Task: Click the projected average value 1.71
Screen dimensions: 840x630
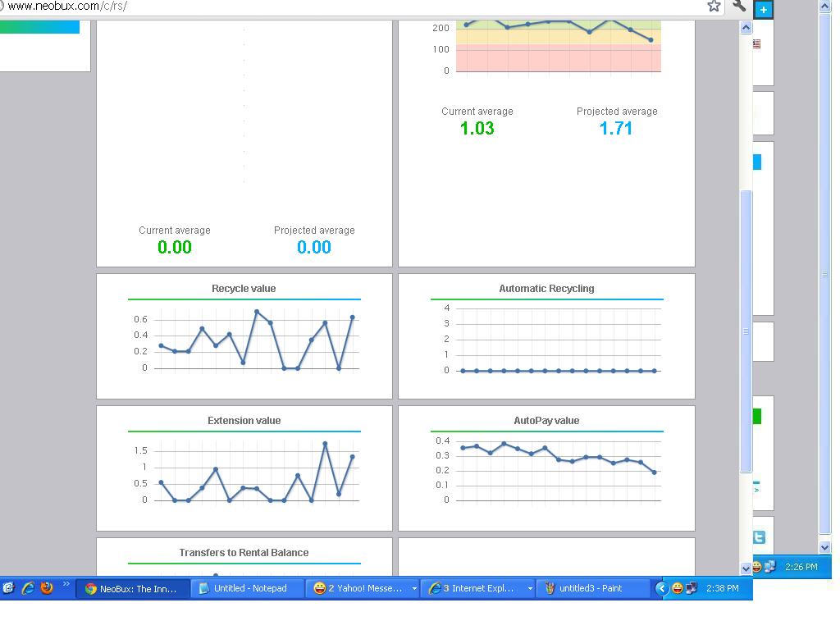Action: [x=616, y=129]
